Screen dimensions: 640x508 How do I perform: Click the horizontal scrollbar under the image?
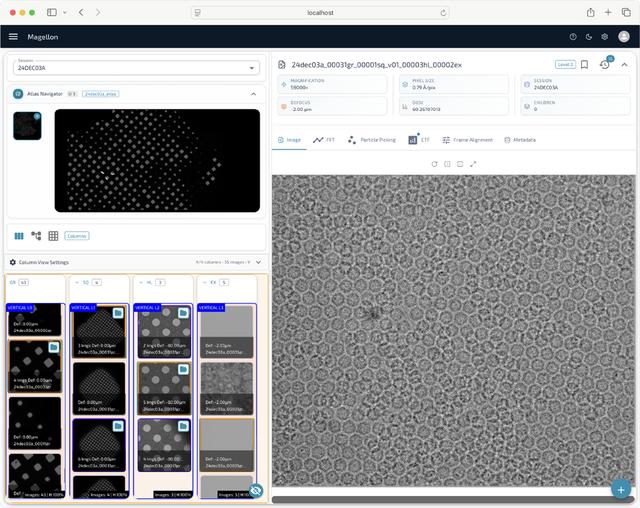click(x=453, y=499)
